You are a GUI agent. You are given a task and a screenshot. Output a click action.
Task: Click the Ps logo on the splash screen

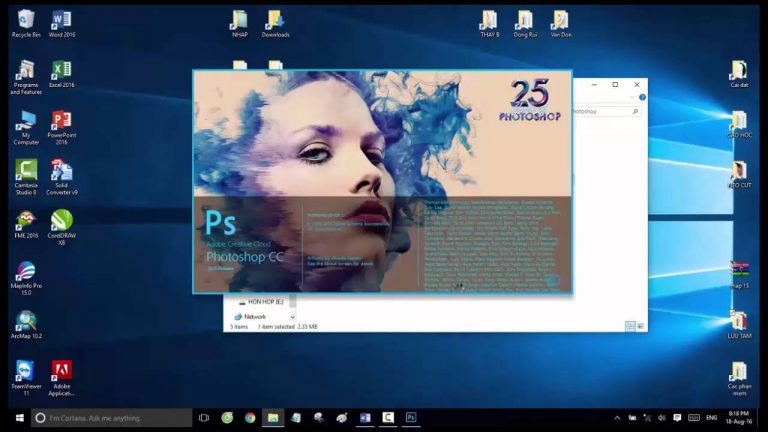(221, 223)
